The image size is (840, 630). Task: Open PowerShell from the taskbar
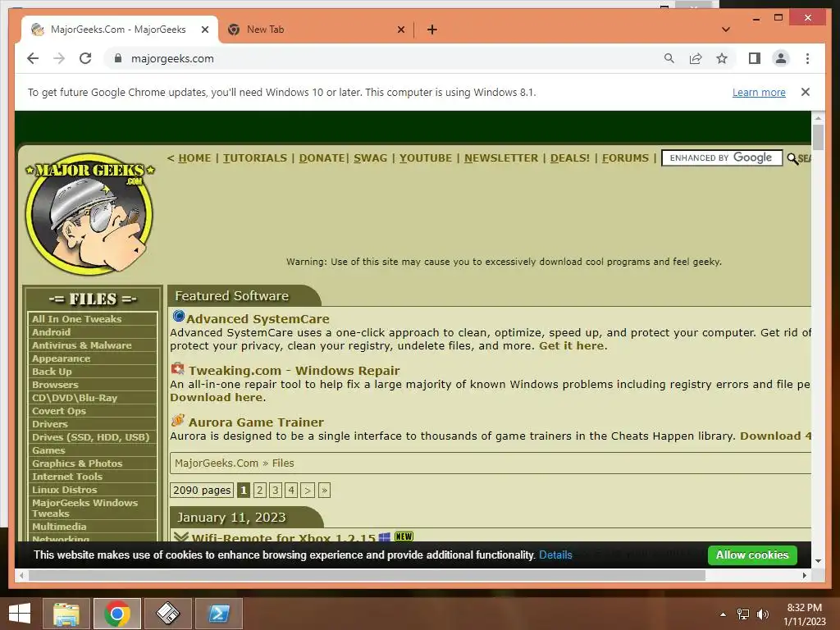[x=218, y=614]
